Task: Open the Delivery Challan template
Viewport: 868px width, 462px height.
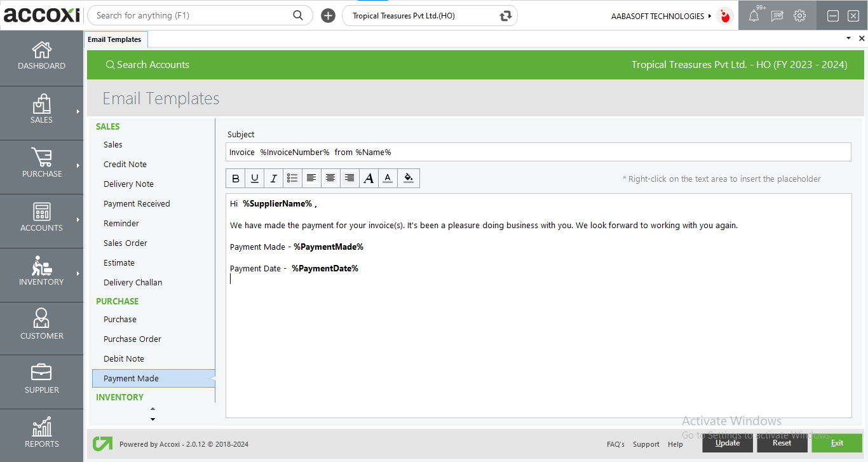Action: tap(133, 282)
